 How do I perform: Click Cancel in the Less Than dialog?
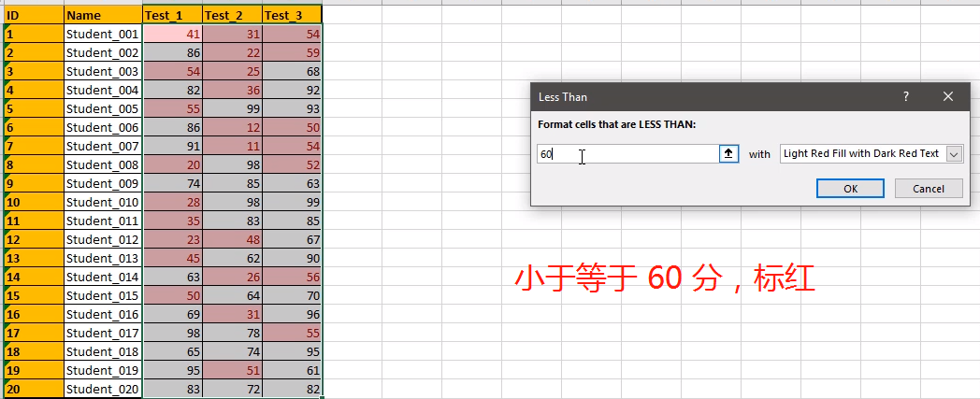pyautogui.click(x=929, y=189)
